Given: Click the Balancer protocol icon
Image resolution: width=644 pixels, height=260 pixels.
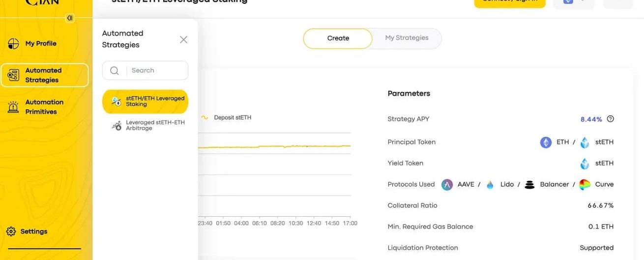Looking at the screenshot, I should [x=529, y=185].
